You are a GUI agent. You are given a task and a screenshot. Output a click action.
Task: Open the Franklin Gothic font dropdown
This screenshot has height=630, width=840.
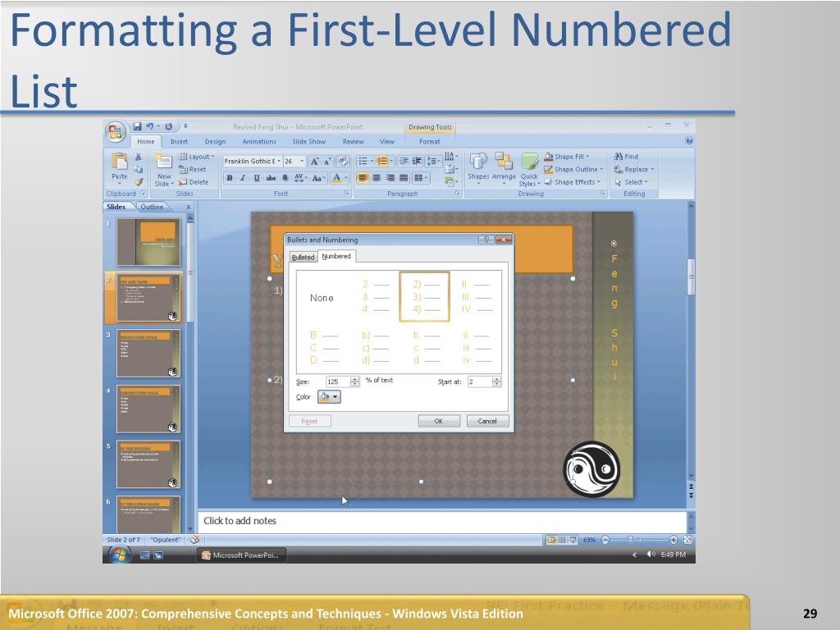(279, 162)
